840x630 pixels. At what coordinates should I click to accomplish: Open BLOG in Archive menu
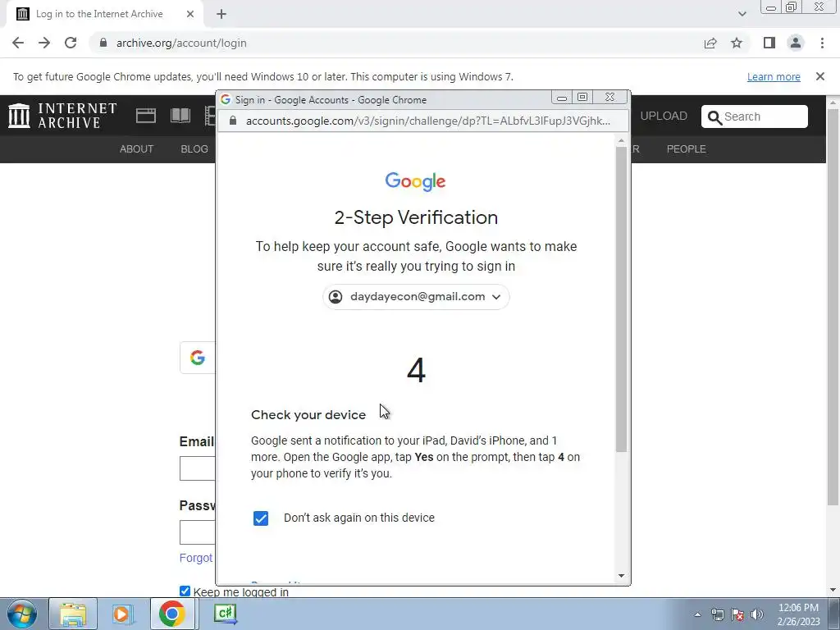[194, 149]
